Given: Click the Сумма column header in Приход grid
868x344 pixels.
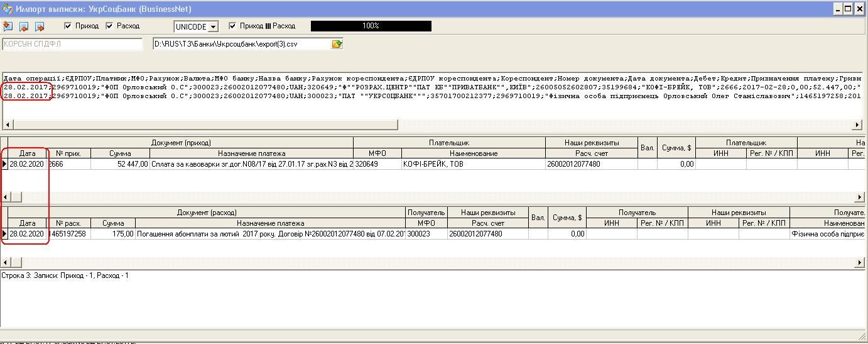Looking at the screenshot, I should tap(120, 153).
